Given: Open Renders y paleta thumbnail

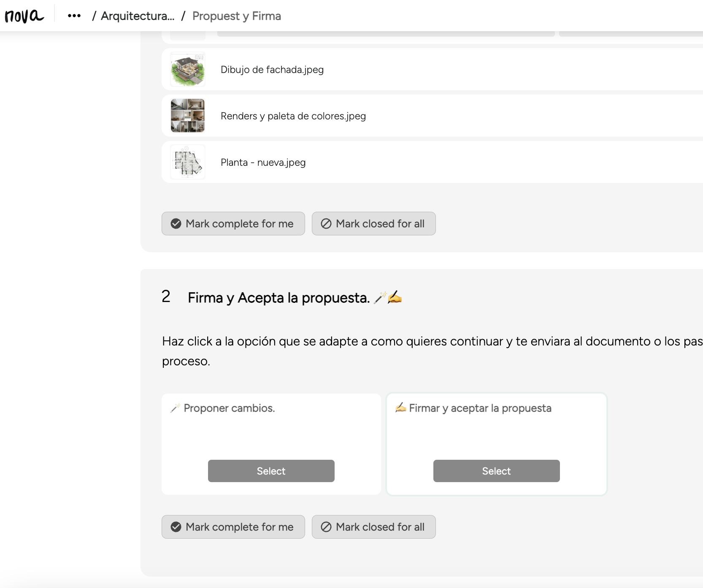Looking at the screenshot, I should click(188, 116).
